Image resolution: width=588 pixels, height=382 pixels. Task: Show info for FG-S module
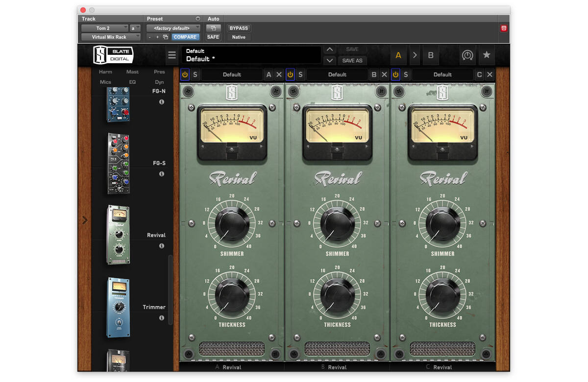click(162, 174)
